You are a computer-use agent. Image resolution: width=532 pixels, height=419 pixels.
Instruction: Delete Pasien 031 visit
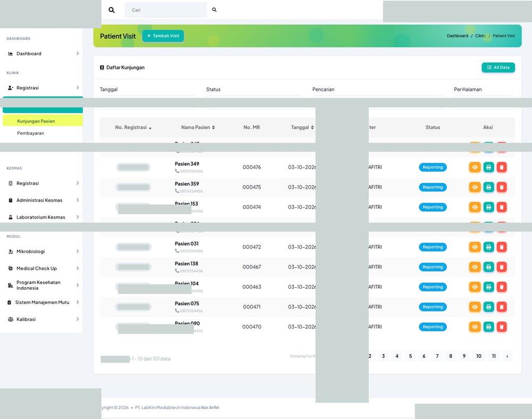[502, 247]
